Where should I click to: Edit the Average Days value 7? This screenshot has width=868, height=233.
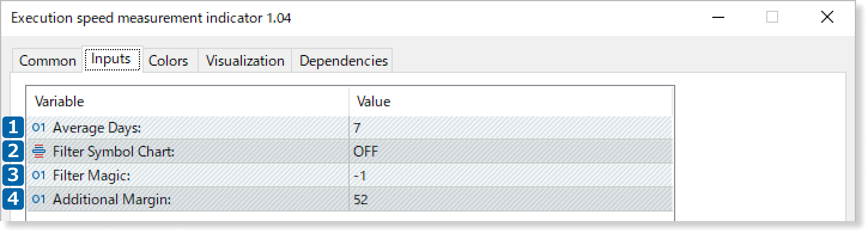pyautogui.click(x=511, y=127)
